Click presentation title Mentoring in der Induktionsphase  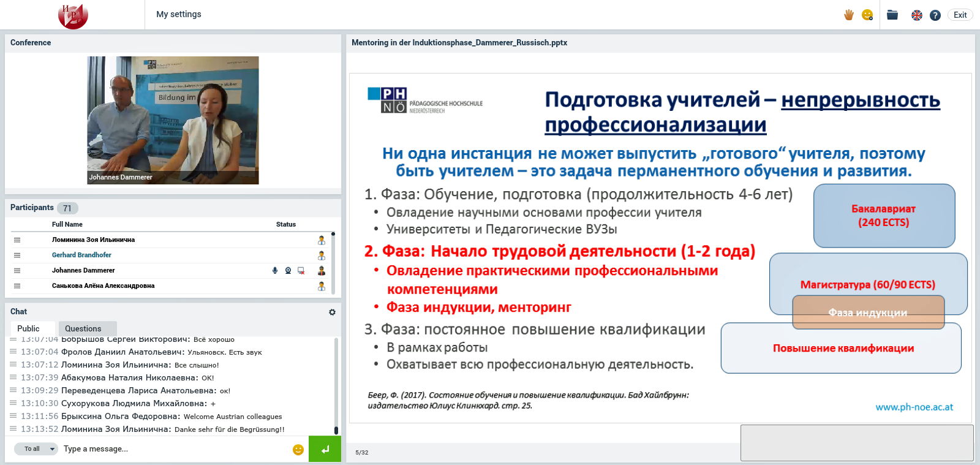[459, 43]
